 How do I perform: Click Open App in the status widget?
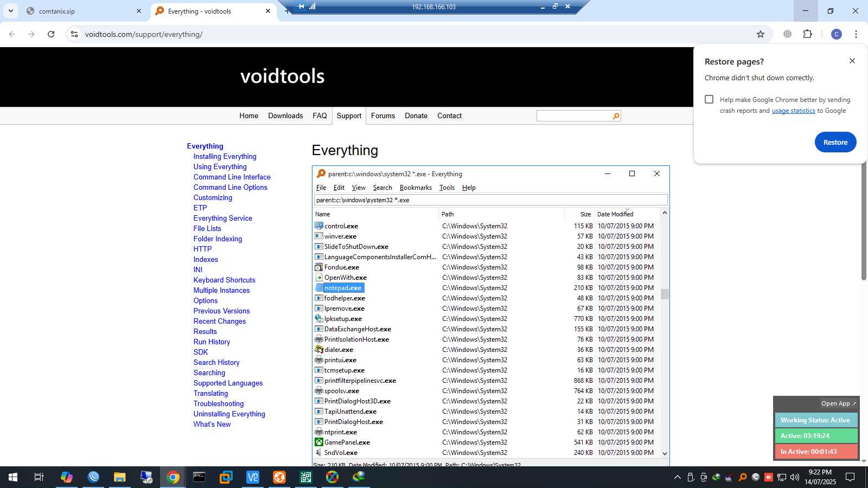(x=838, y=403)
